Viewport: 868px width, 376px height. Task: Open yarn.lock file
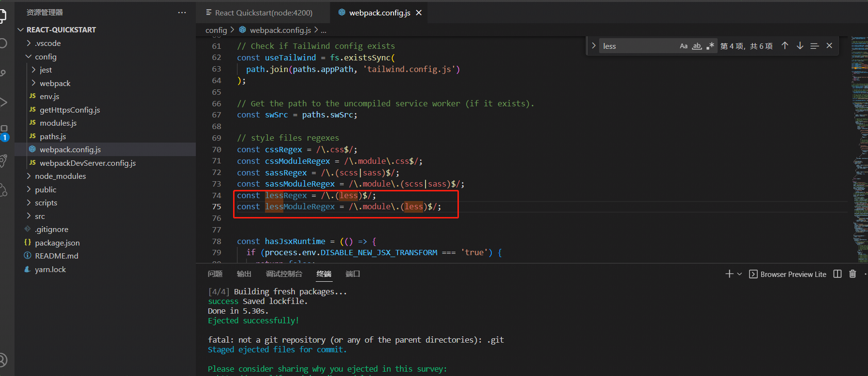(105, 269)
